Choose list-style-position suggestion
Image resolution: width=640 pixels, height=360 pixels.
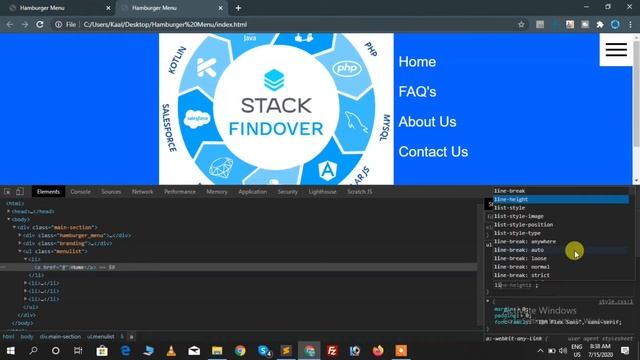[x=561, y=224]
